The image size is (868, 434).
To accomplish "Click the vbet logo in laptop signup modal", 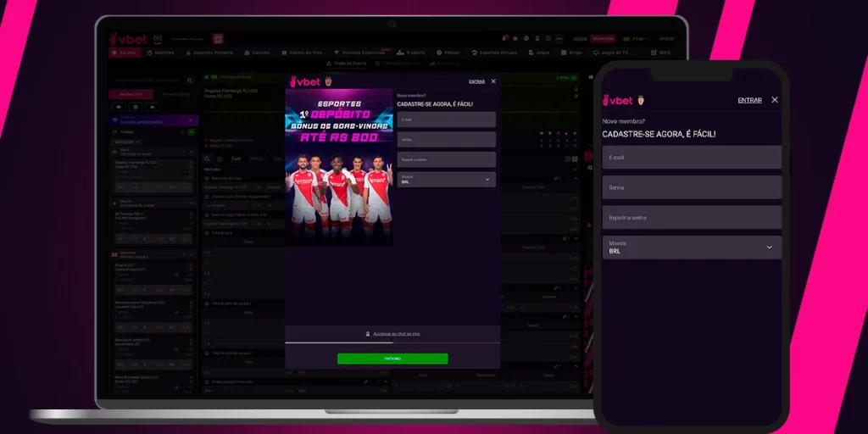I will pyautogui.click(x=305, y=81).
